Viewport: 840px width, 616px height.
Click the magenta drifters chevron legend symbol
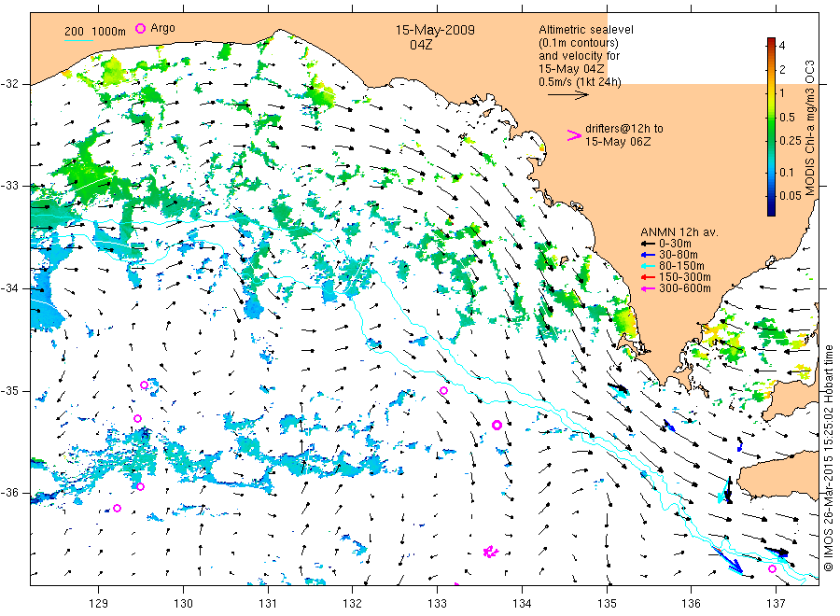coord(574,135)
